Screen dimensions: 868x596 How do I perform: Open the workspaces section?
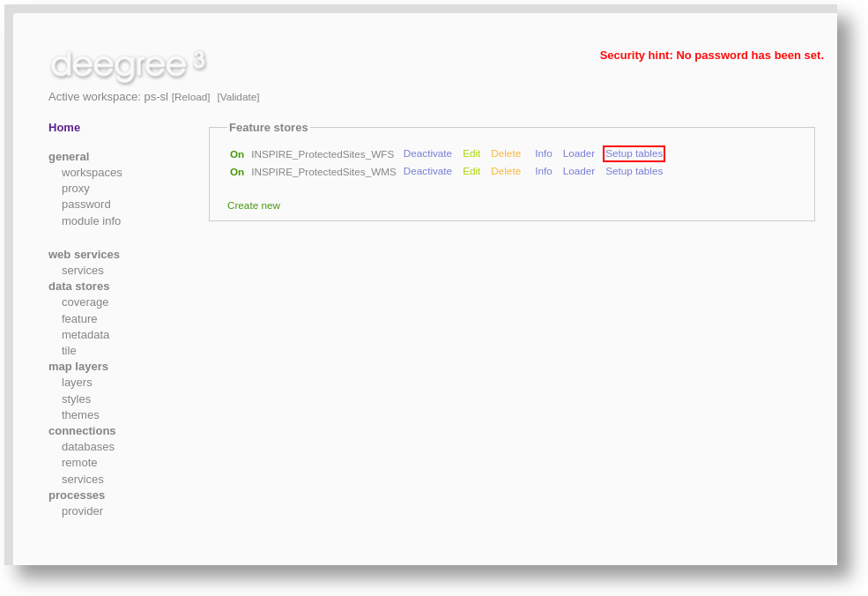[x=92, y=172]
